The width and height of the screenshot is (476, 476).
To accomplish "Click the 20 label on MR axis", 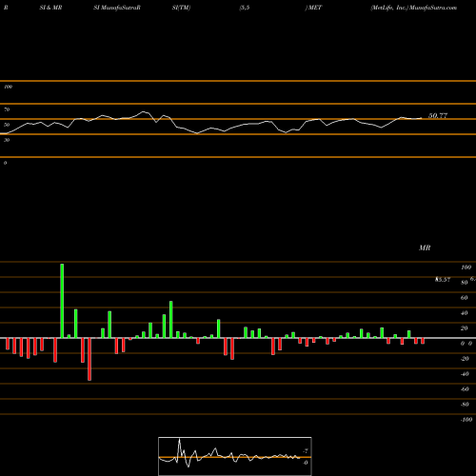I will pyautogui.click(x=464, y=328).
